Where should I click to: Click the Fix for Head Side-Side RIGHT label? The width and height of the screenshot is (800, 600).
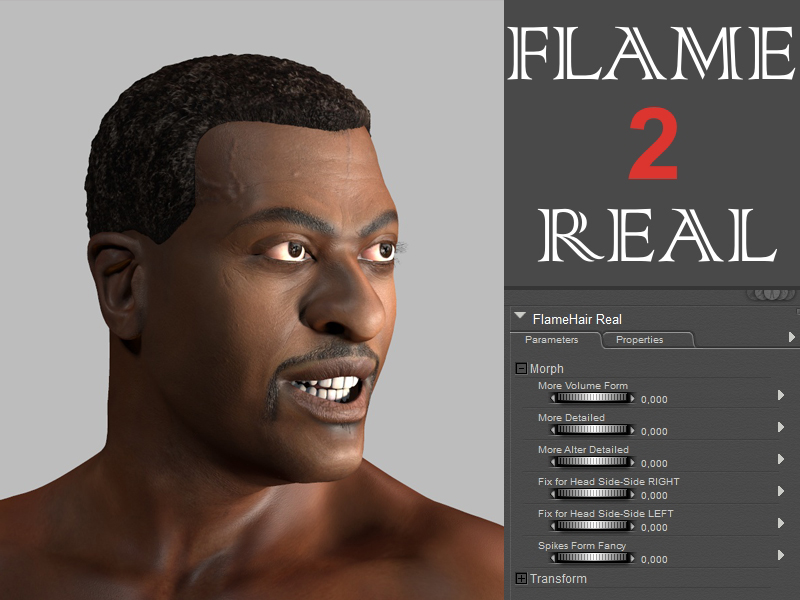tap(609, 482)
